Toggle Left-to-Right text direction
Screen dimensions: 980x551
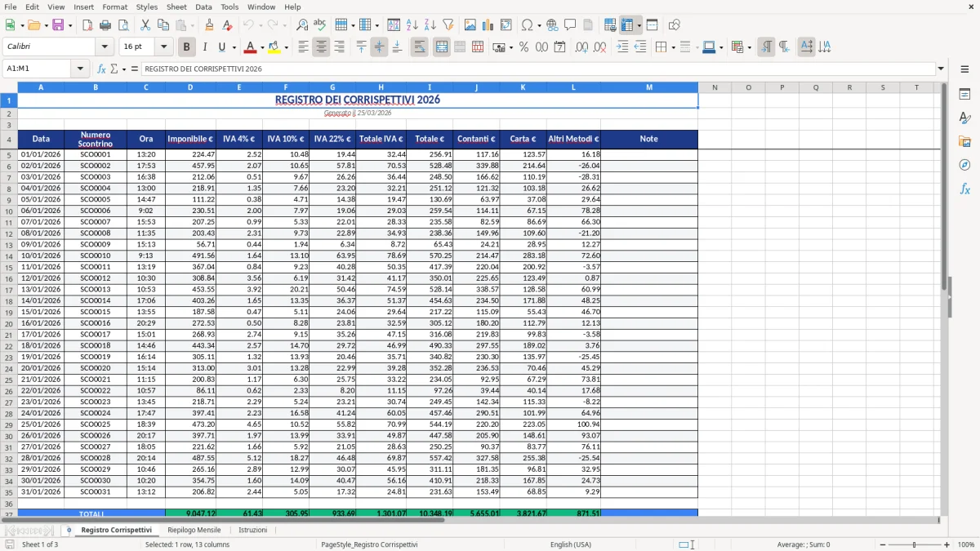coord(765,47)
